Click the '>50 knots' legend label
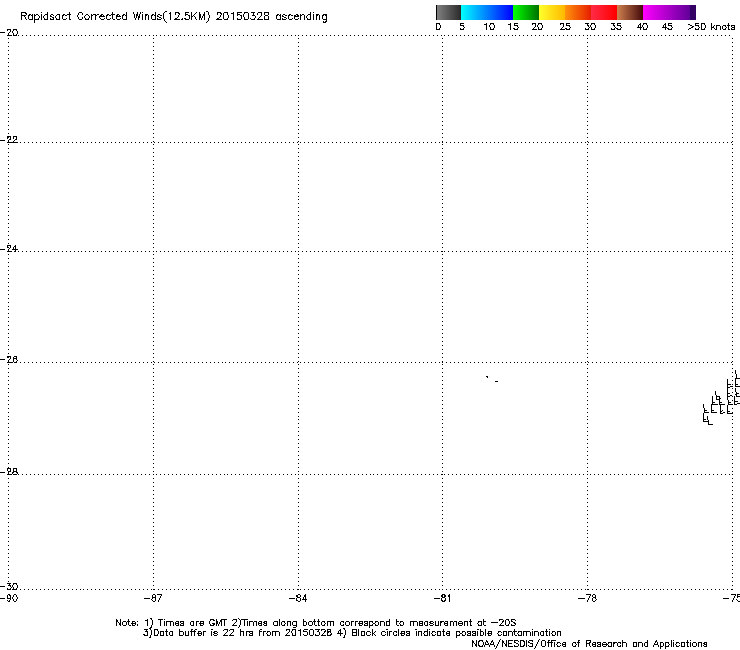The image size is (740, 650). [x=711, y=27]
